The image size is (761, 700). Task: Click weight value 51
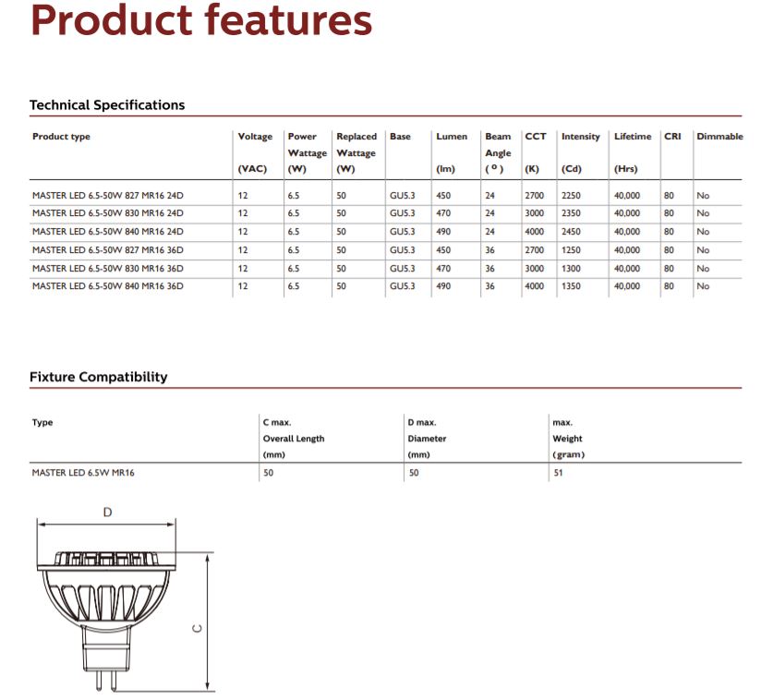click(558, 473)
